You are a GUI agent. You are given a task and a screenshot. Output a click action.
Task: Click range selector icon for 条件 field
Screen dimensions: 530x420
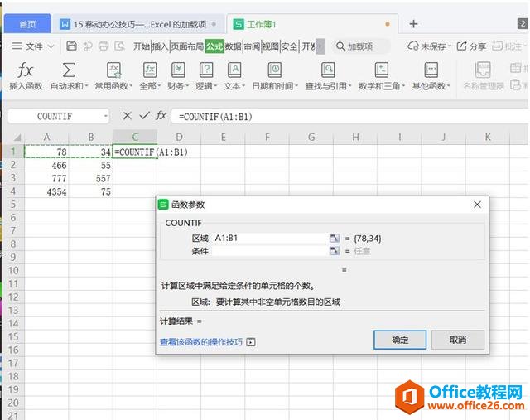pyautogui.click(x=335, y=251)
